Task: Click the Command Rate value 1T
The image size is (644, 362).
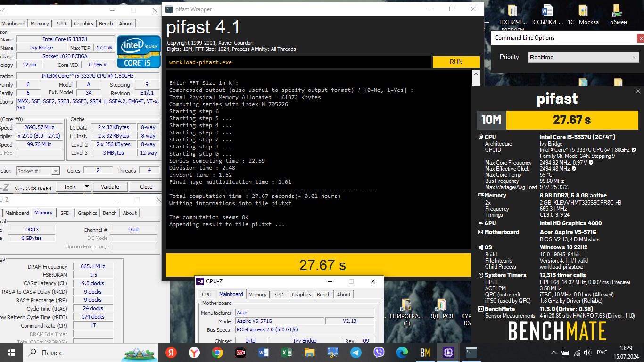Action: point(93,326)
